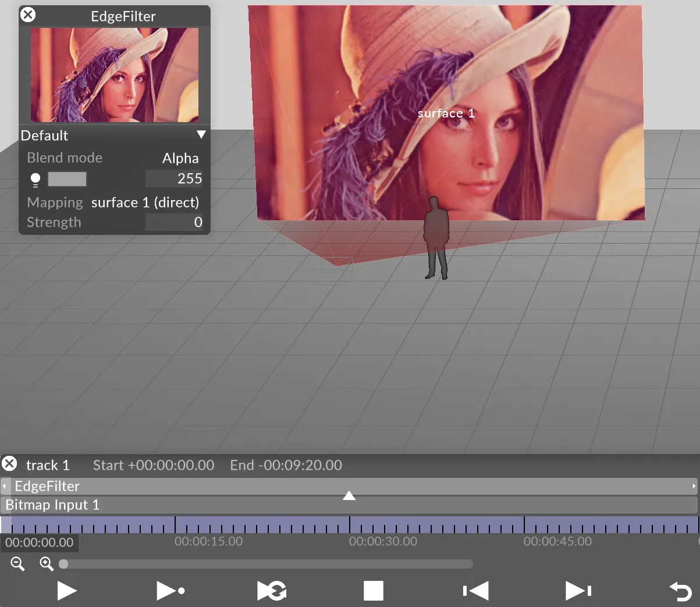Click the brightness value field 255
The width and height of the screenshot is (700, 607).
pos(174,178)
